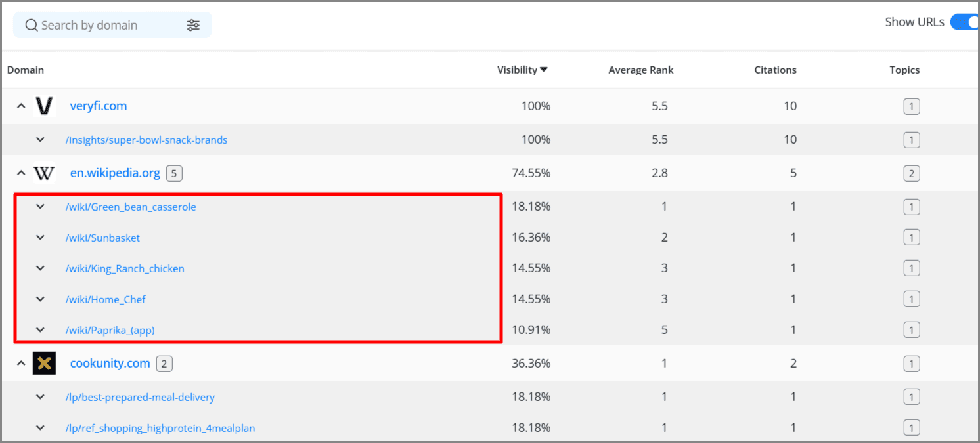Open the veryfi.com domain link
The height and width of the screenshot is (443, 980).
coord(99,106)
